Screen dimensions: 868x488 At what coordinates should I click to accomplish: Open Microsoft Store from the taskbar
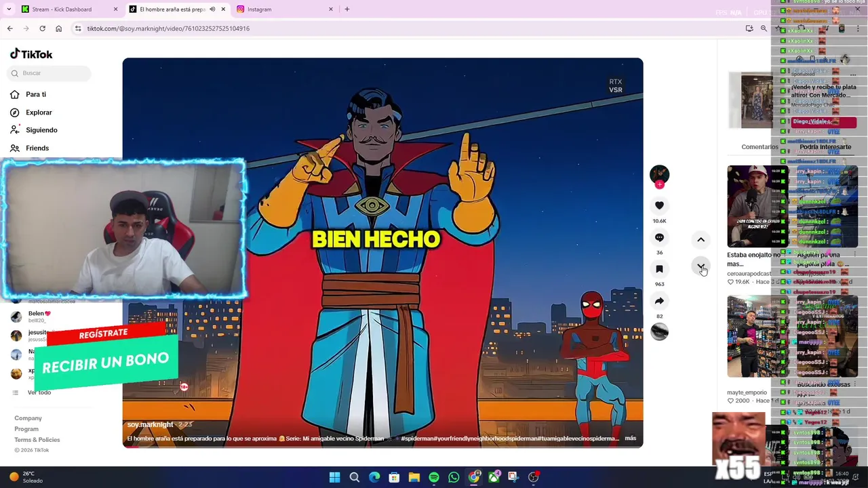click(394, 477)
